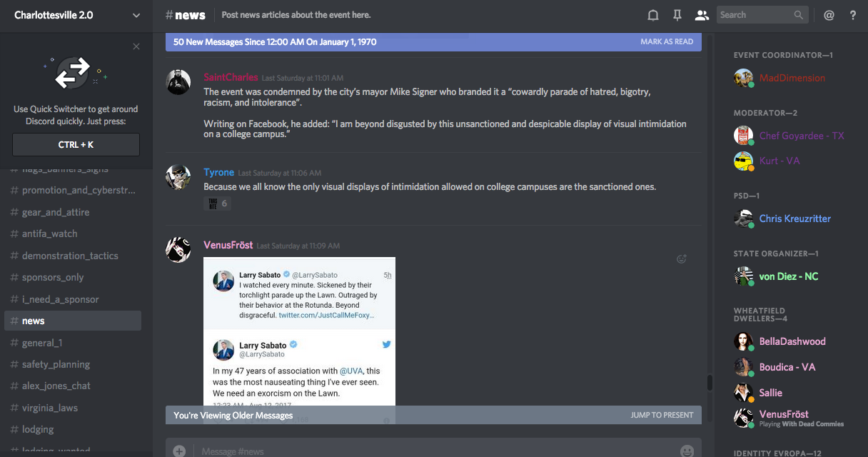This screenshot has height=457, width=868.
Task: Close the Quick Switcher tip
Action: [x=136, y=47]
